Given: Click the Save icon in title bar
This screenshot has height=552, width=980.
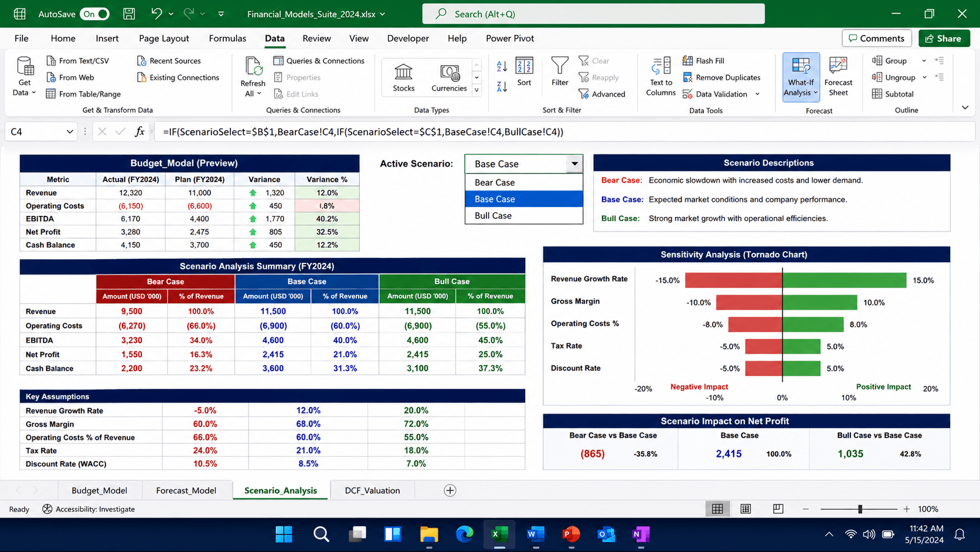Looking at the screenshot, I should [129, 13].
